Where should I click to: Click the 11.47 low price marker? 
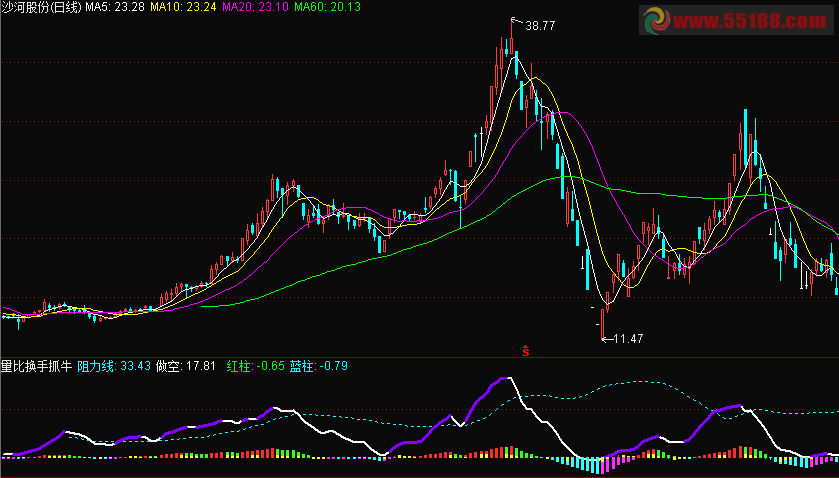[x=628, y=338]
